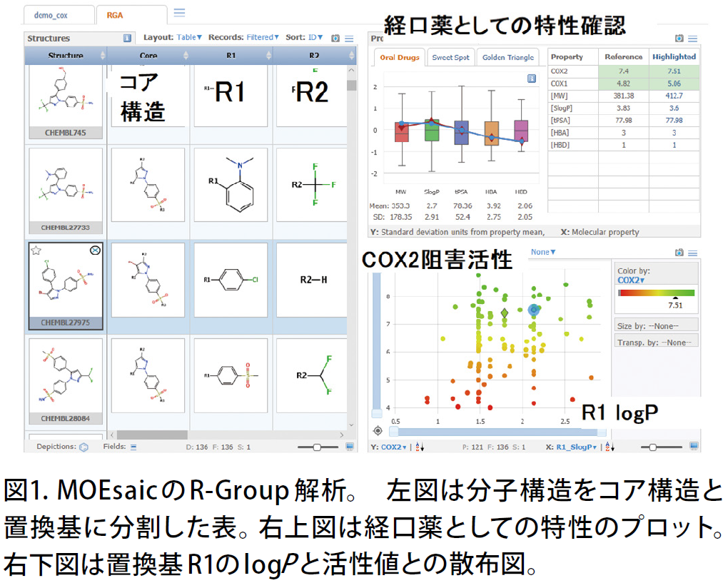Open hamburger menu next to RGA tab
This screenshot has height=583, width=728.
(x=179, y=13)
